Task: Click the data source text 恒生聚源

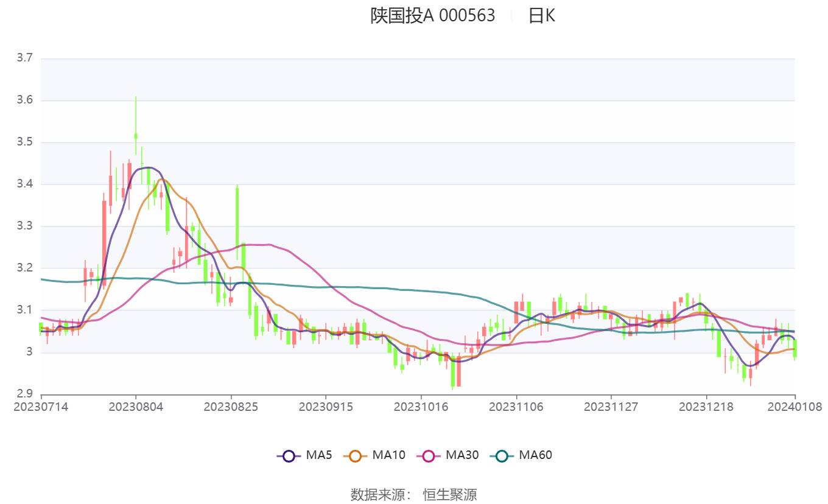Action: 450,494
